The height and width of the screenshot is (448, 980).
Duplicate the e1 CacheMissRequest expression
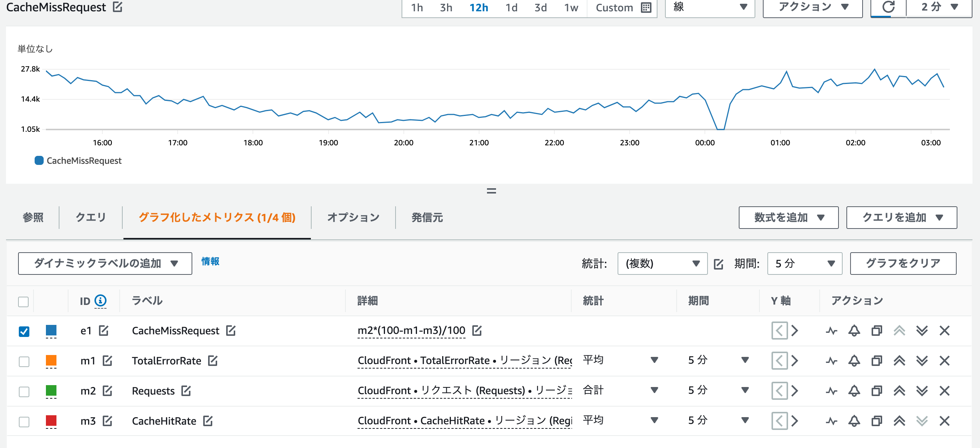pos(877,331)
